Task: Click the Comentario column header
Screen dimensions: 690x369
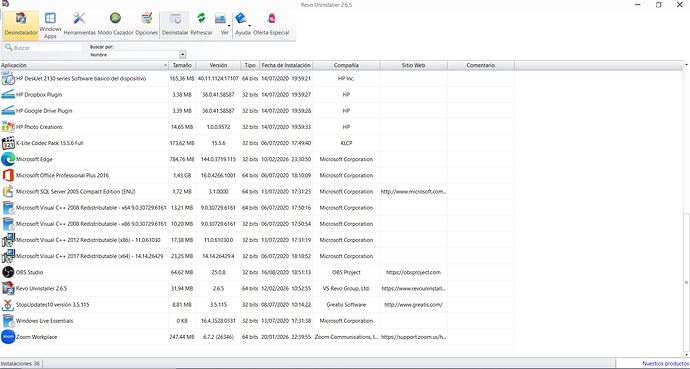Action: point(481,65)
